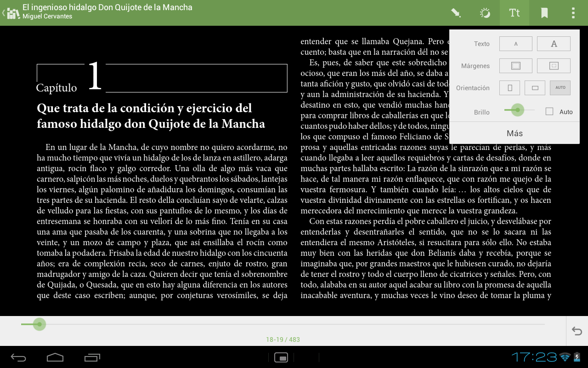Choose the wider-text Márgenes option
The height and width of the screenshot is (368, 588).
click(516, 66)
